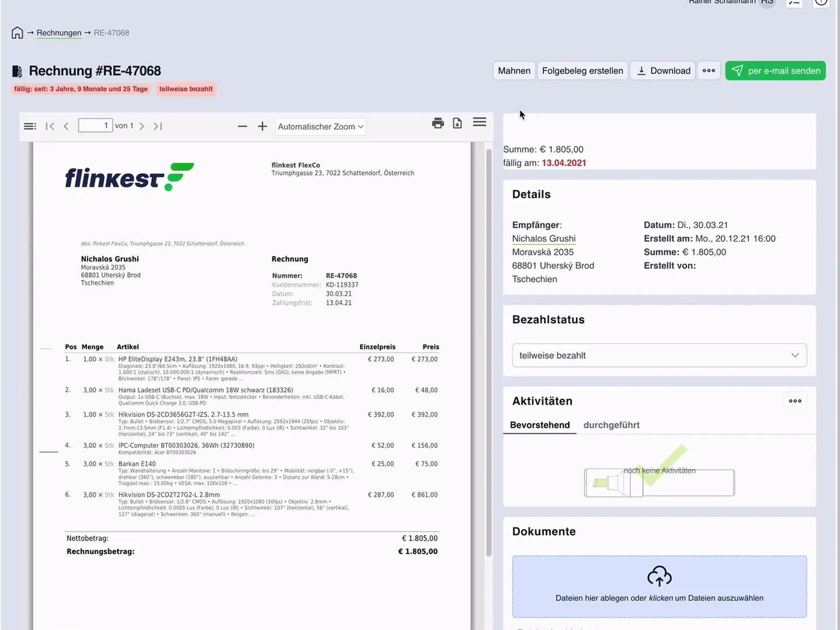
Task: Go to the home page icon
Action: [x=17, y=33]
